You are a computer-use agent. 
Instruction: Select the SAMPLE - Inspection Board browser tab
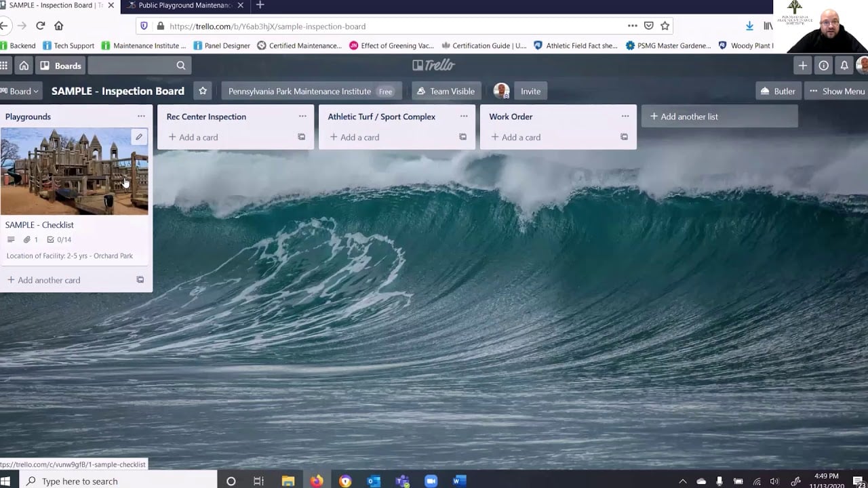point(51,5)
